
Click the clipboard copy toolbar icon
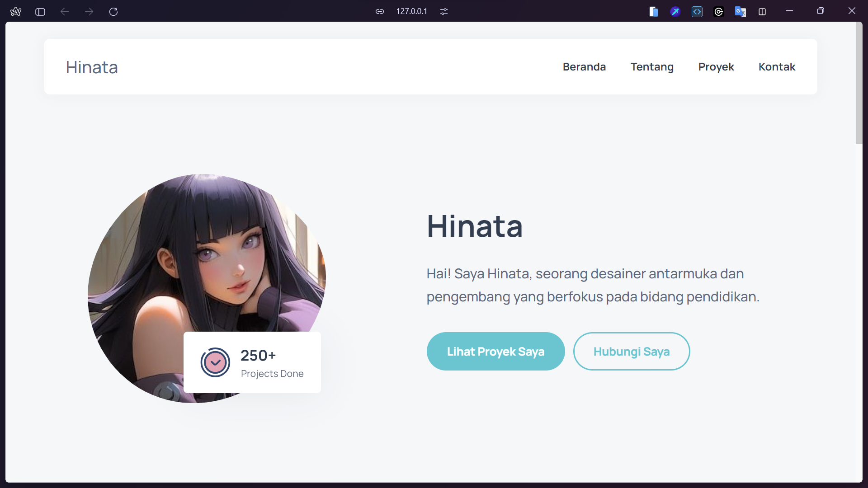[x=654, y=12]
